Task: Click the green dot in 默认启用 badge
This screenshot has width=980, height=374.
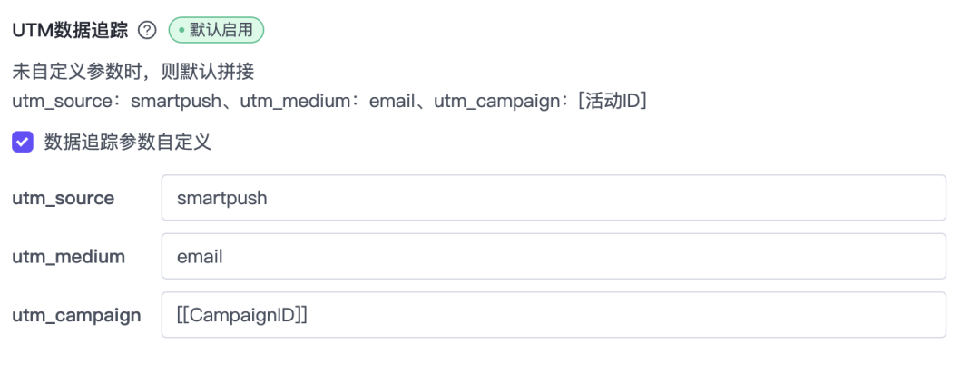Action: (x=181, y=31)
